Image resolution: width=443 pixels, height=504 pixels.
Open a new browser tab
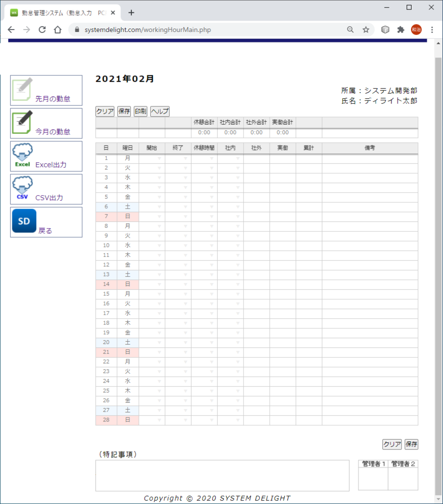pos(131,13)
